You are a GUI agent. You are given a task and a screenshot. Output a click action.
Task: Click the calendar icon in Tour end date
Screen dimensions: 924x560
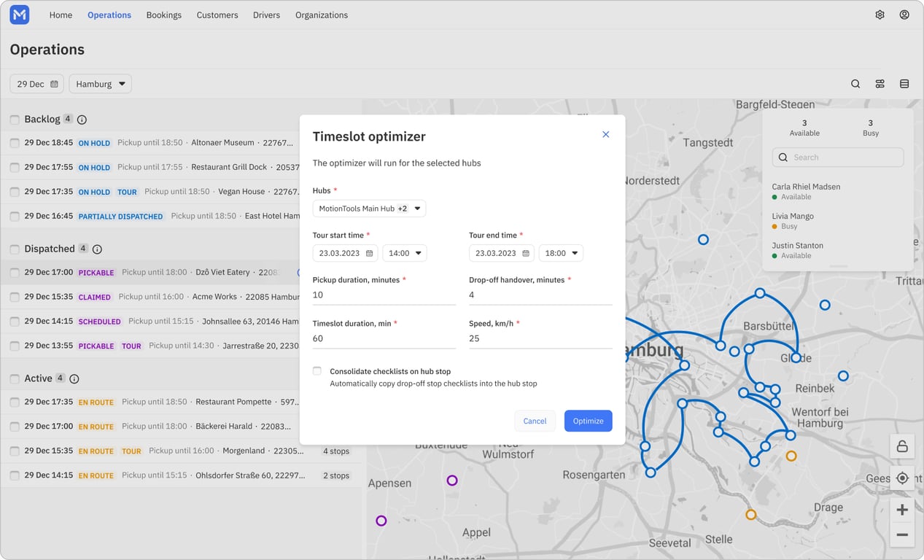526,254
